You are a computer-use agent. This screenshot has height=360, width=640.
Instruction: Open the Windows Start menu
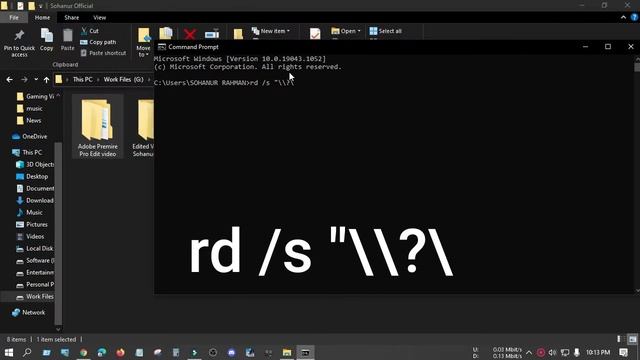9,352
